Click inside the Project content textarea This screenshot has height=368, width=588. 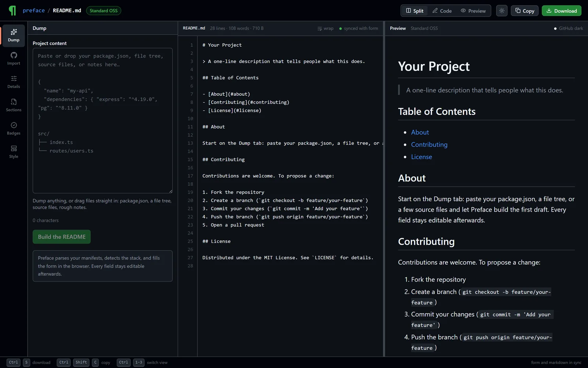point(103,121)
